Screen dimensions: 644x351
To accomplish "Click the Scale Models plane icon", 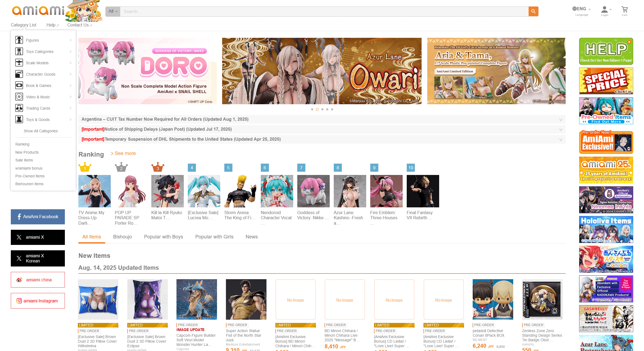I will click(x=19, y=63).
